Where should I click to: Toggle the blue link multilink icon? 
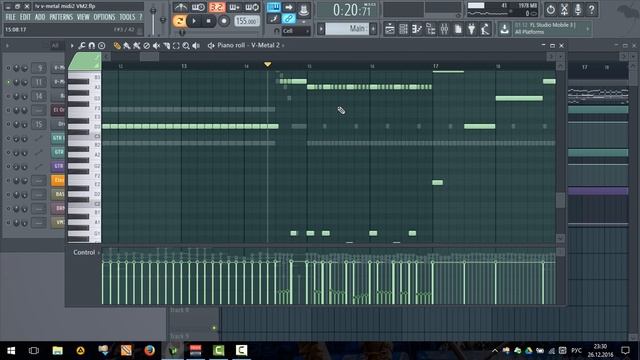289,19
